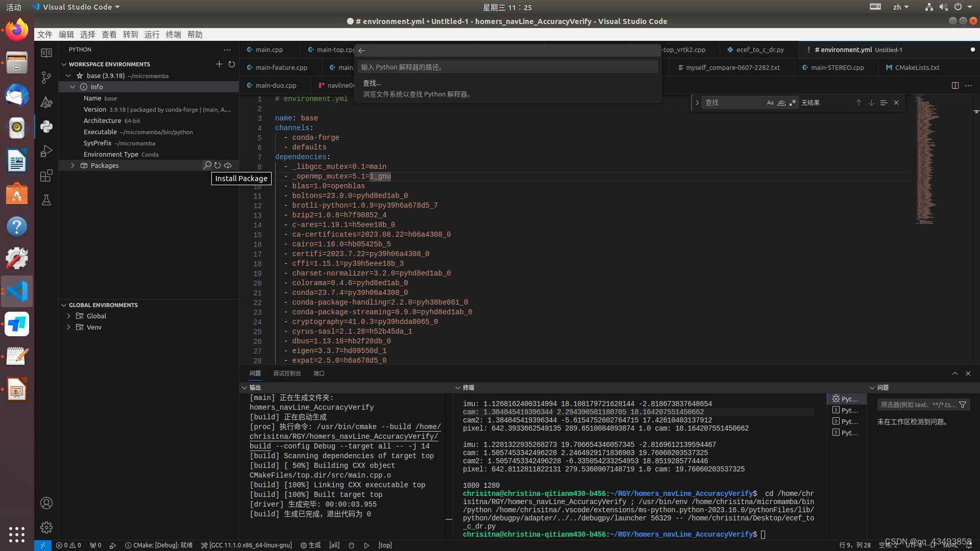Image resolution: width=980 pixels, height=551 pixels.
Task: Refresh workspace environments list
Action: [232, 64]
